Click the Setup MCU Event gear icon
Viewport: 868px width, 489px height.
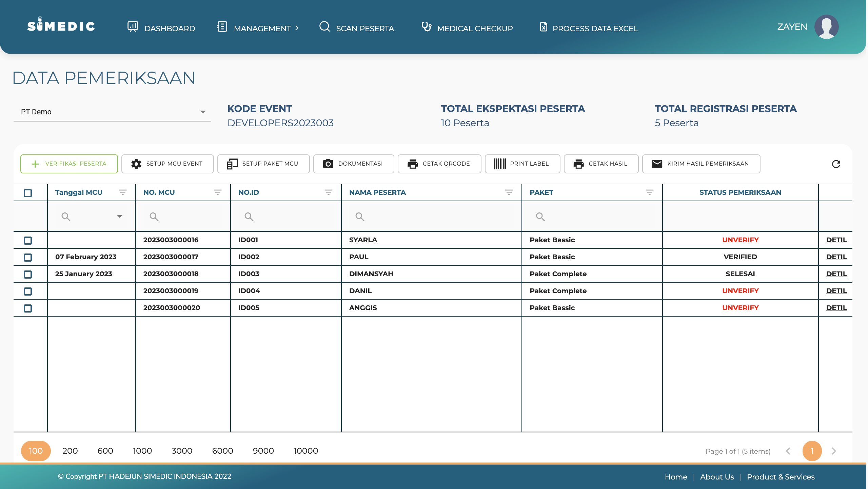click(136, 164)
